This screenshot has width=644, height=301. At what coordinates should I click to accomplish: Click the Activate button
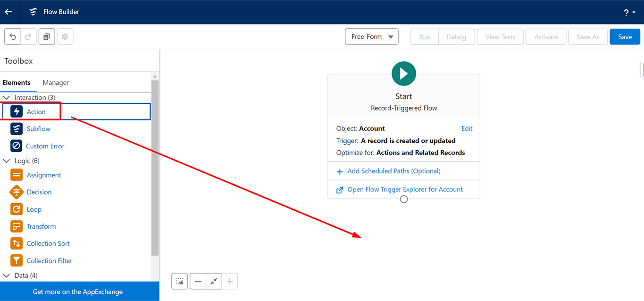(546, 37)
